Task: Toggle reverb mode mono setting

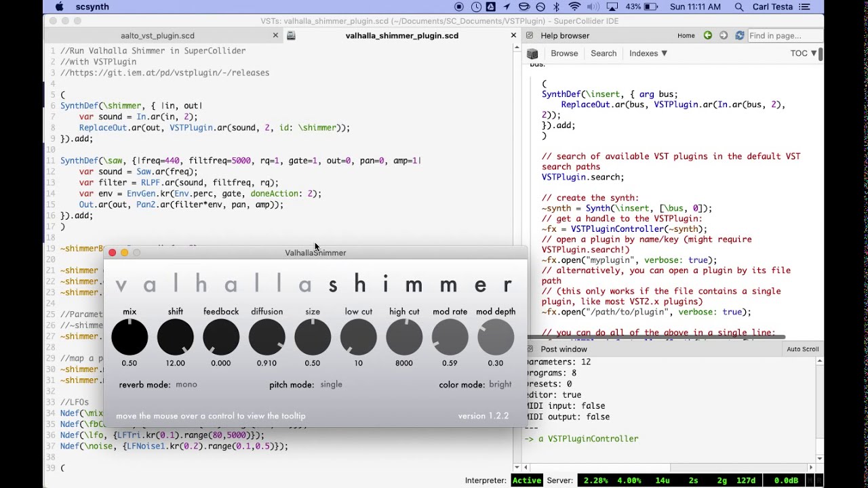Action: (186, 384)
